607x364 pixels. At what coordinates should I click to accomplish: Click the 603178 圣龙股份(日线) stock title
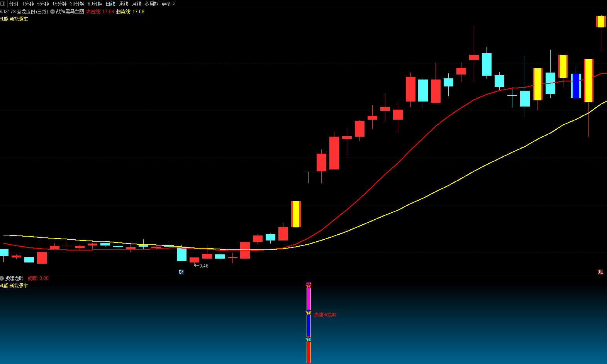coord(24,12)
